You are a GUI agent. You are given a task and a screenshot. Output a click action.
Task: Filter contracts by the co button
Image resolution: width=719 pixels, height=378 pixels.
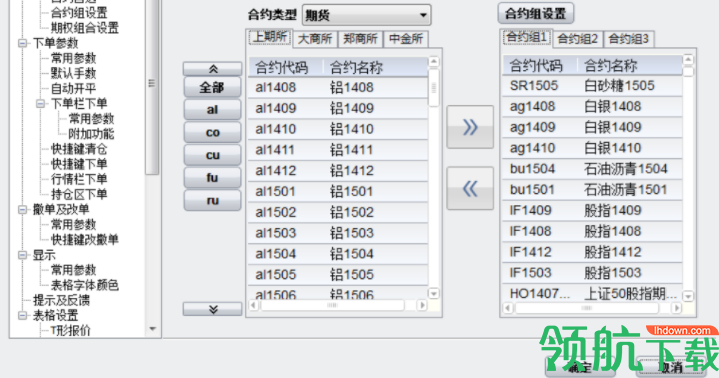(212, 133)
